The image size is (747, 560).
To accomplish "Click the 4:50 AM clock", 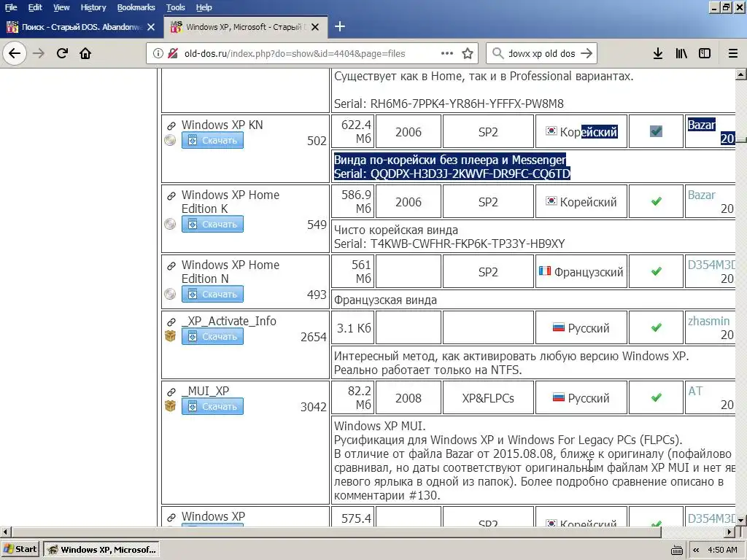I will 722,550.
